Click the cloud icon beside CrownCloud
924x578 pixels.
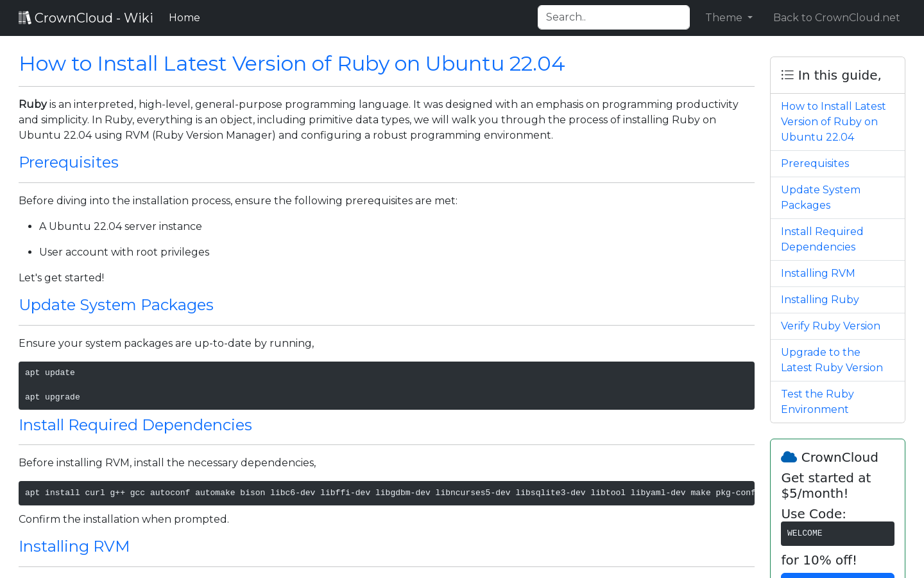click(789, 457)
